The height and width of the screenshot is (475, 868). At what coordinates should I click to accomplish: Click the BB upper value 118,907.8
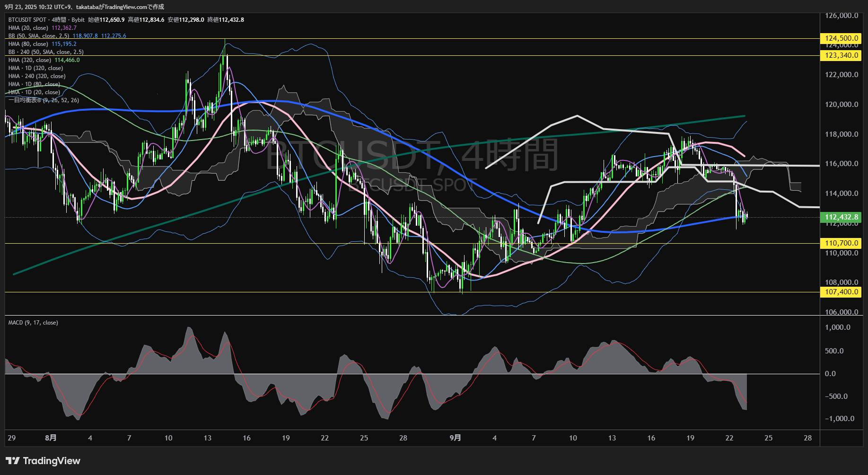pyautogui.click(x=85, y=36)
